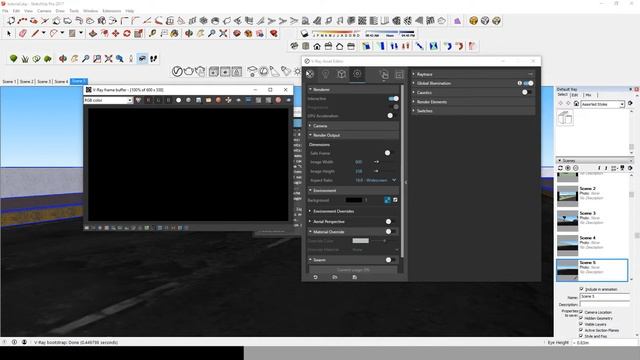
Task: Toggle the Safe Frame switch
Action: point(389,153)
